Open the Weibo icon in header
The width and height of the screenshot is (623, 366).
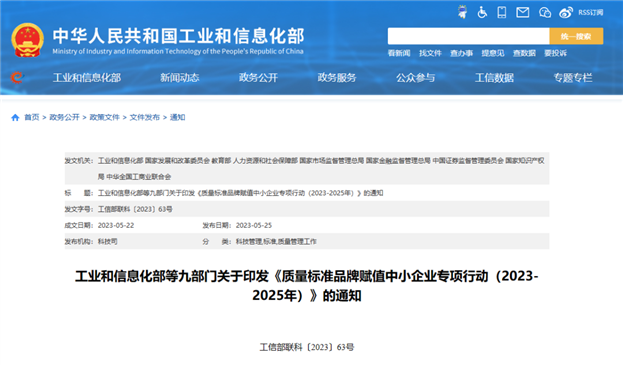566,12
